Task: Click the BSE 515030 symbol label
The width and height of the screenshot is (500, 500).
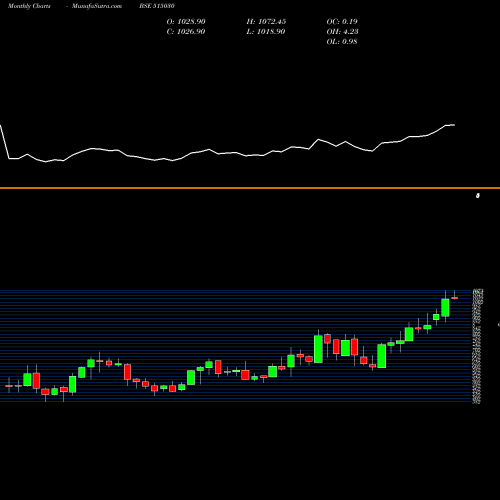Action: click(x=157, y=6)
